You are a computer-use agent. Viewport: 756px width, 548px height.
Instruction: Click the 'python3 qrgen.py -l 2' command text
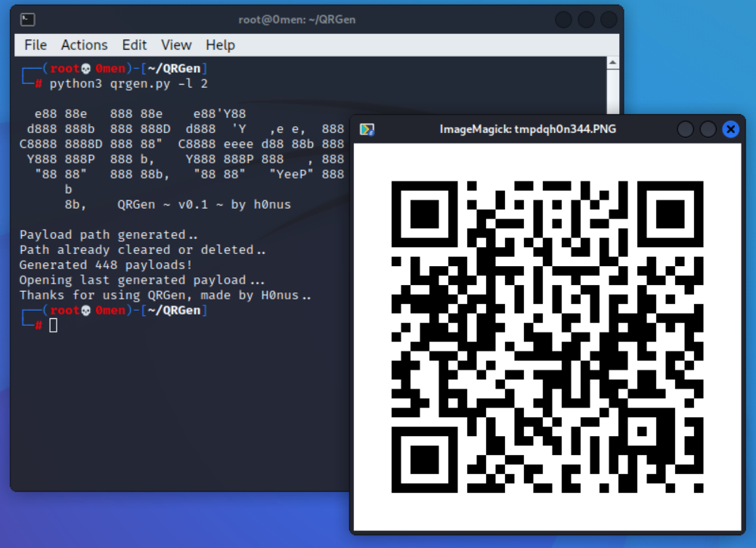point(129,84)
